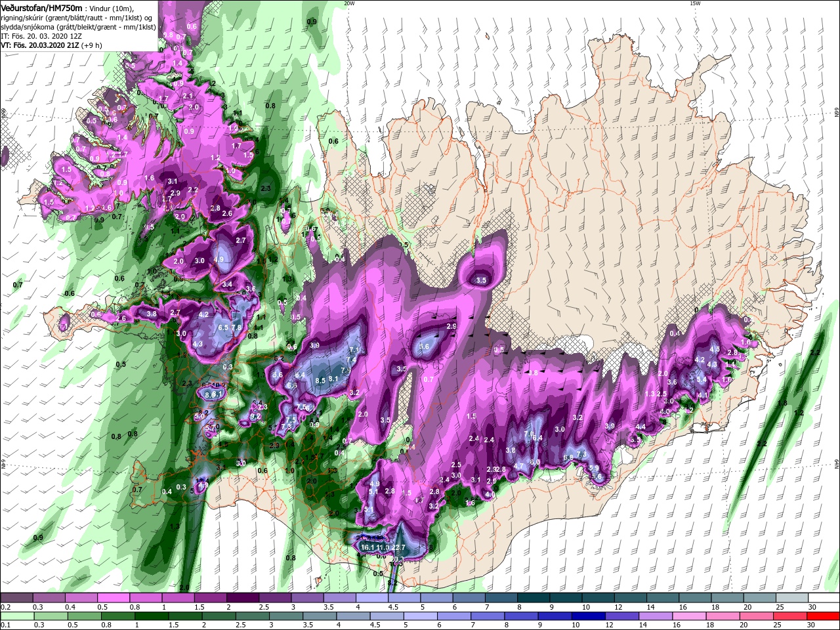Click the 6.8 precipitation value on the map

(x=568, y=457)
